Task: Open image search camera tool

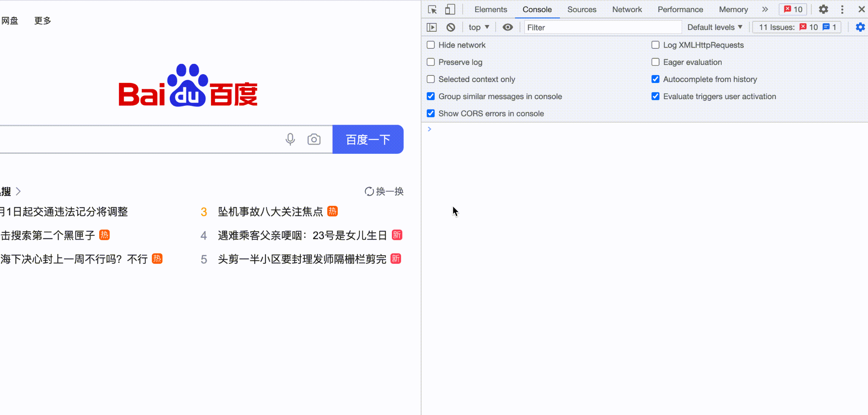Action: click(x=314, y=139)
